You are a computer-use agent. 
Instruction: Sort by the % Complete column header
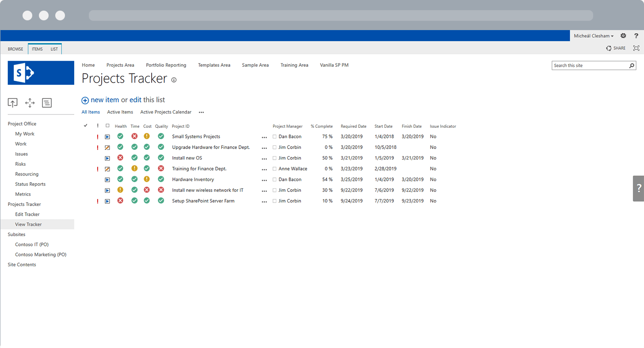[x=322, y=126]
